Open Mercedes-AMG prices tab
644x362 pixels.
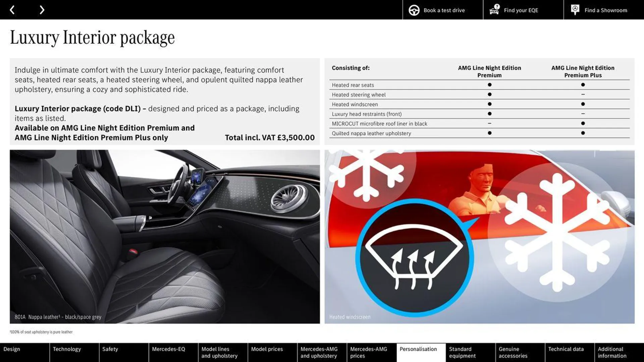pyautogui.click(x=372, y=352)
